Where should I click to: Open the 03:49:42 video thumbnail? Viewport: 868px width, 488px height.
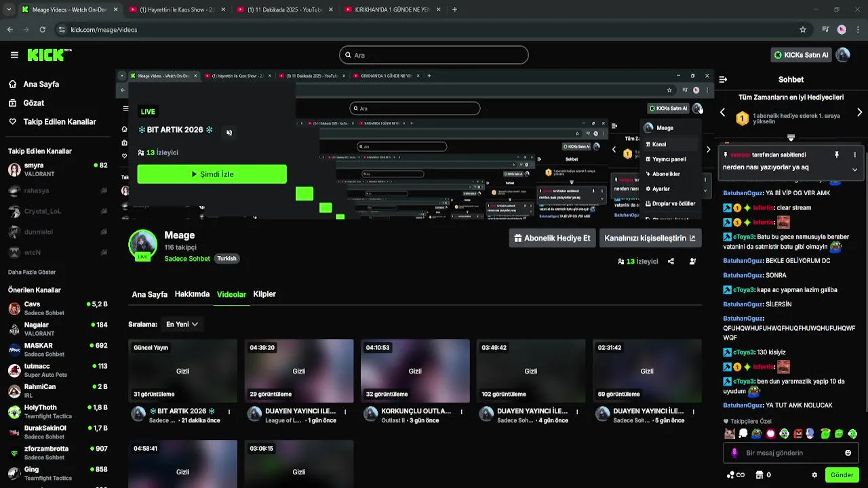531,370
